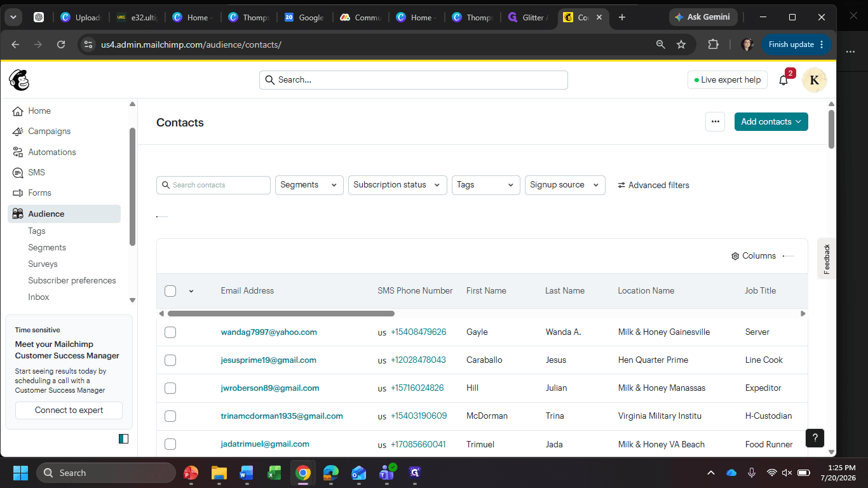Open the Chrome profile picture
The height and width of the screenshot is (488, 868).
[747, 44]
